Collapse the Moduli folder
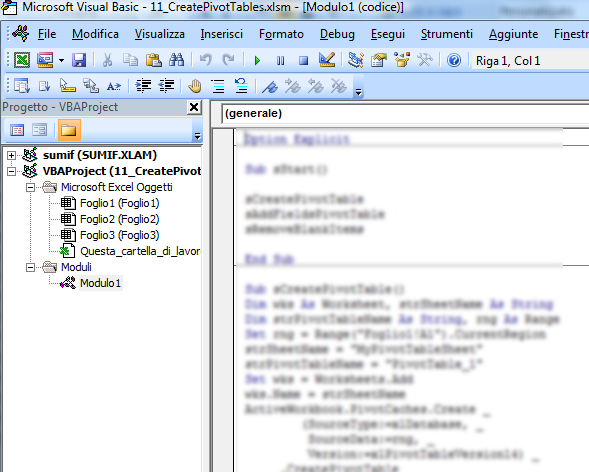This screenshot has height=472, width=589. 30,267
